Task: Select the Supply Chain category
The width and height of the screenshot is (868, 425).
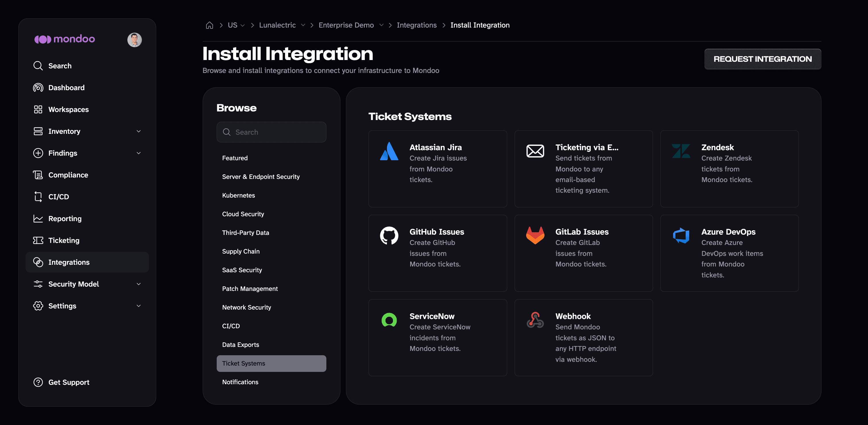Action: (x=271, y=252)
